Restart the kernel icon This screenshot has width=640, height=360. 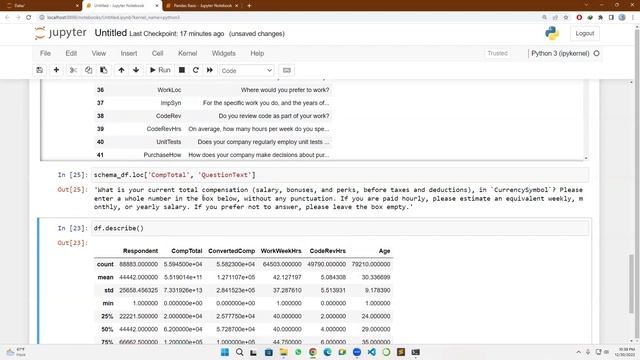pos(196,70)
